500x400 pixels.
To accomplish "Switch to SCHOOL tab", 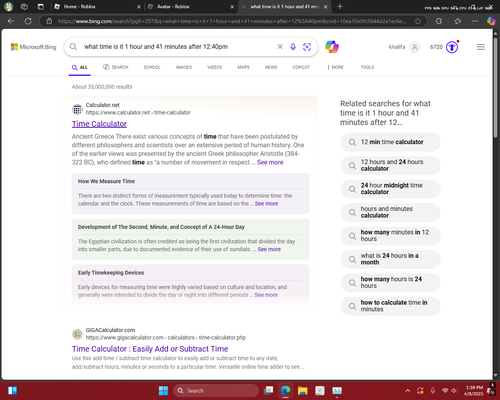I will [152, 67].
